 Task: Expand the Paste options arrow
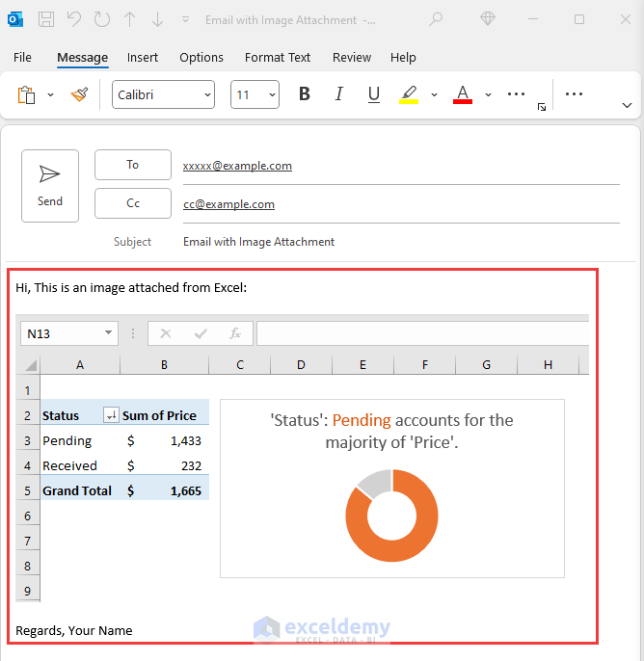(50, 94)
